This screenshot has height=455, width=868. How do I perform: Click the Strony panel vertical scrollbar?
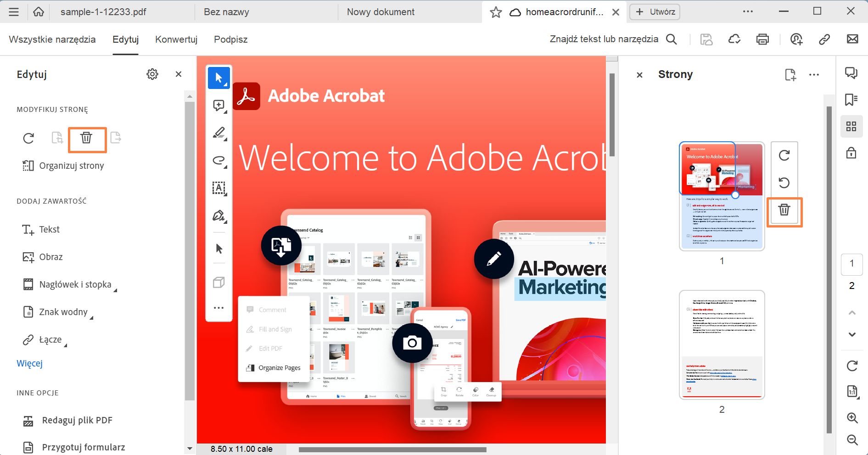829,270
